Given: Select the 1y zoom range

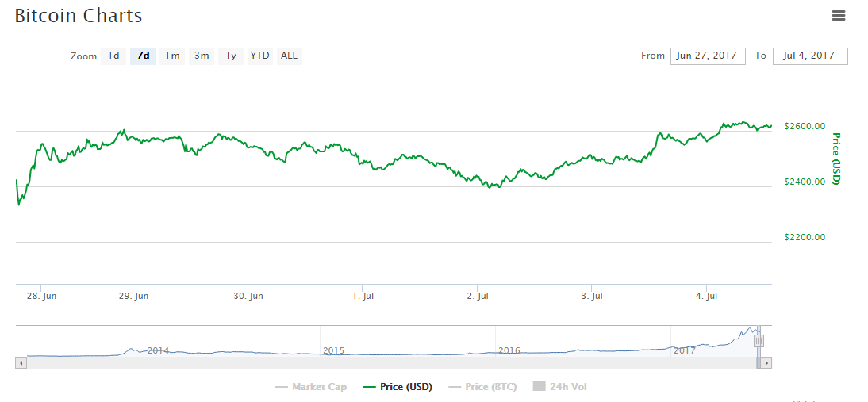Looking at the screenshot, I should coord(231,56).
